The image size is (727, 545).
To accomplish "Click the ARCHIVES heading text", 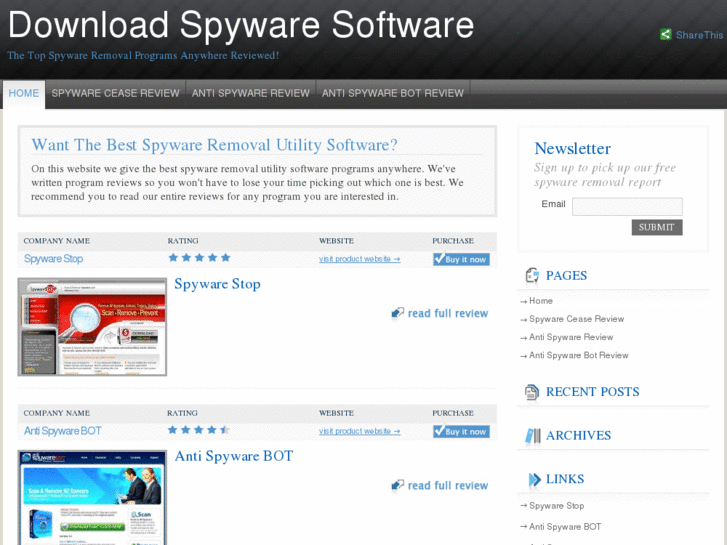I will (x=578, y=436).
